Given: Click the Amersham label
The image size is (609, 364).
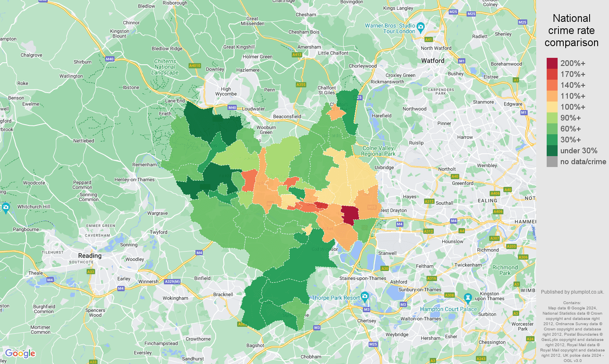Looking at the screenshot, I should [309, 47].
